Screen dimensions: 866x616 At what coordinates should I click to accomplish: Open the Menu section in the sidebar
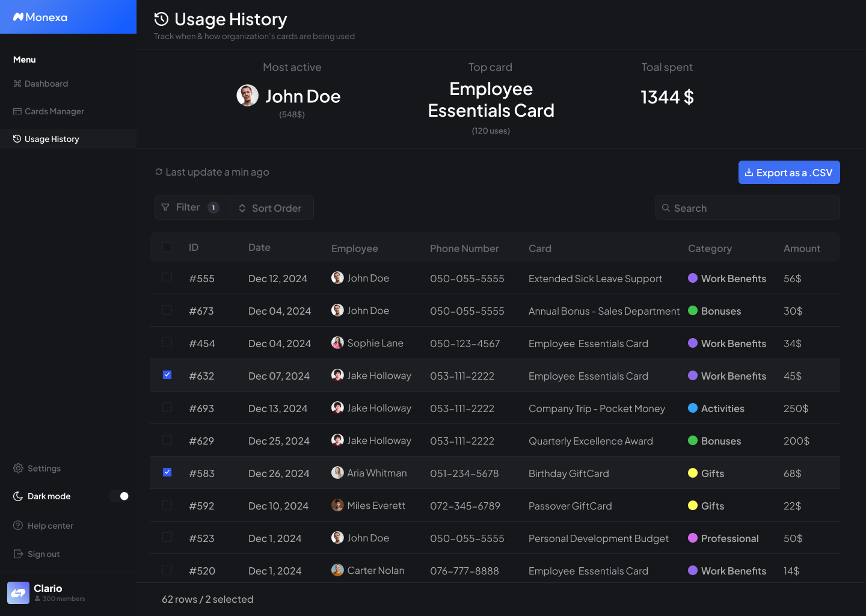tap(24, 59)
